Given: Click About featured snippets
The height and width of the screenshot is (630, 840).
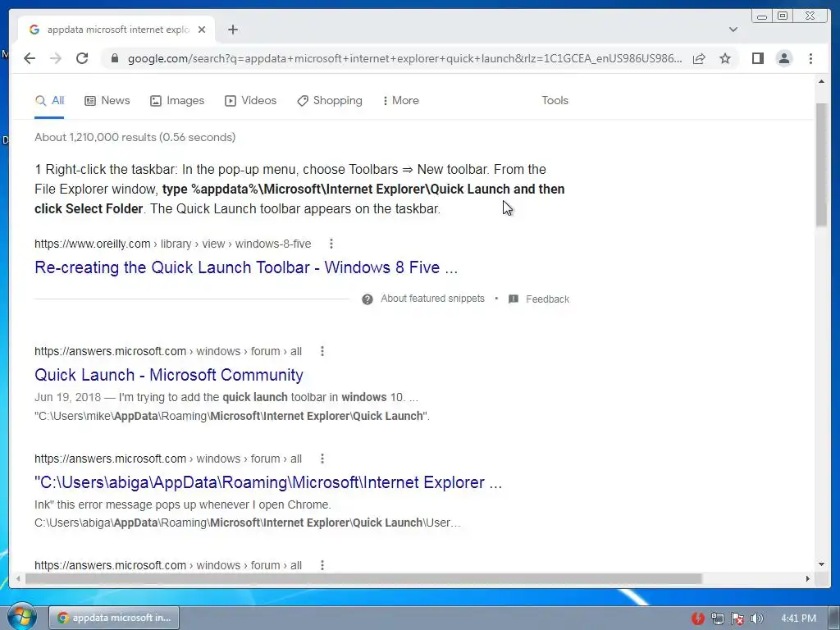Looking at the screenshot, I should [432, 299].
